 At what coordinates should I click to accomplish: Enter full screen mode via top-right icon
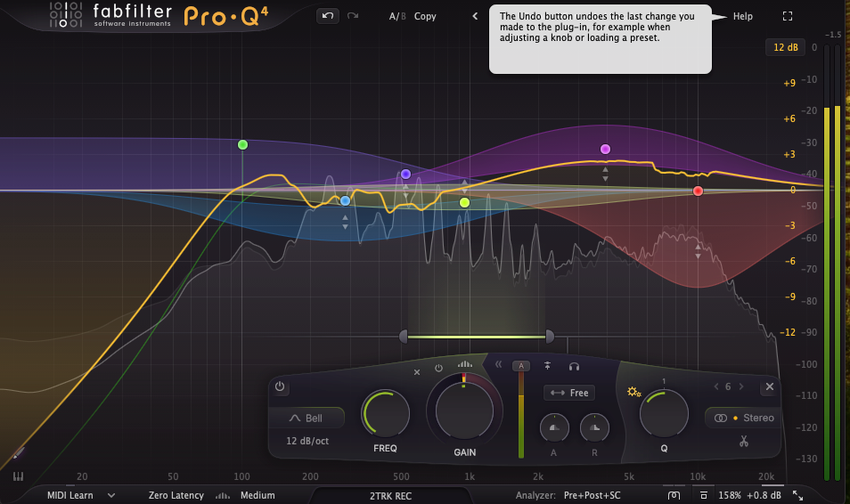point(787,16)
